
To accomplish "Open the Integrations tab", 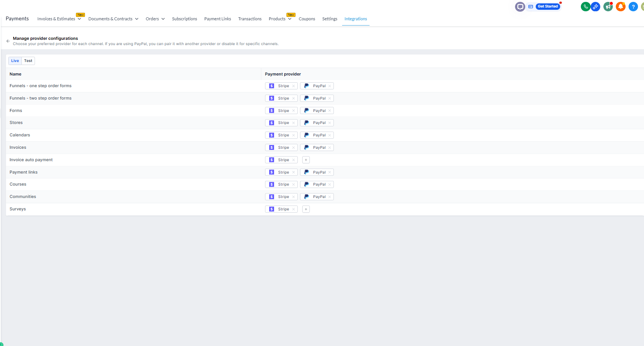I will click(356, 19).
